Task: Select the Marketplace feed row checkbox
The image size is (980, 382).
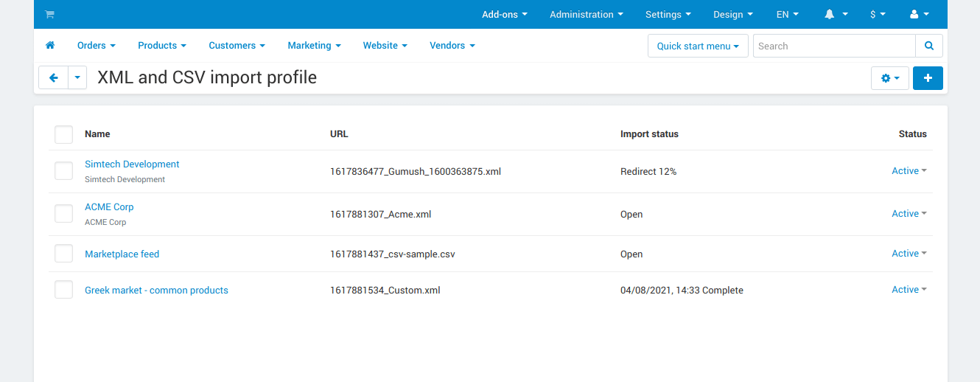Action: pyautogui.click(x=64, y=254)
